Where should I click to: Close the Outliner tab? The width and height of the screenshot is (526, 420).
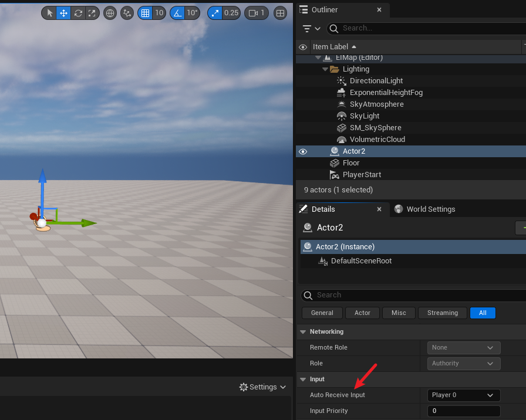(379, 10)
